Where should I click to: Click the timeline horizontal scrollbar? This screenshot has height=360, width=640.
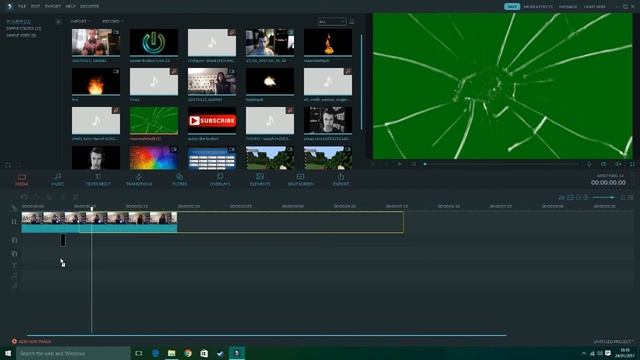click(x=267, y=336)
